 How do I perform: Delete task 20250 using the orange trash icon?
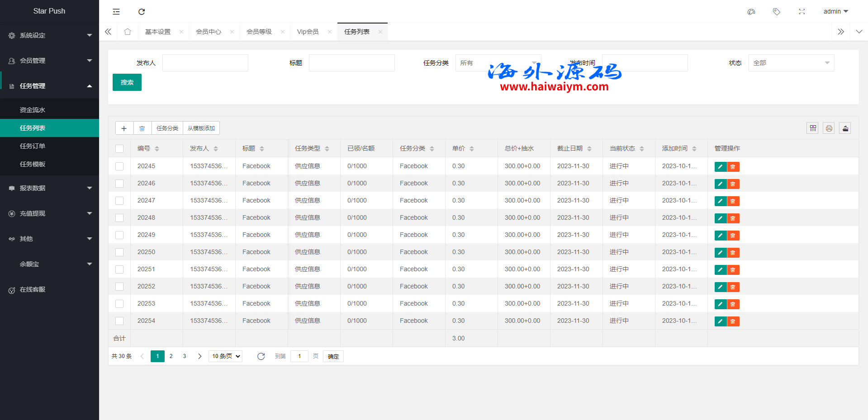[x=733, y=253]
